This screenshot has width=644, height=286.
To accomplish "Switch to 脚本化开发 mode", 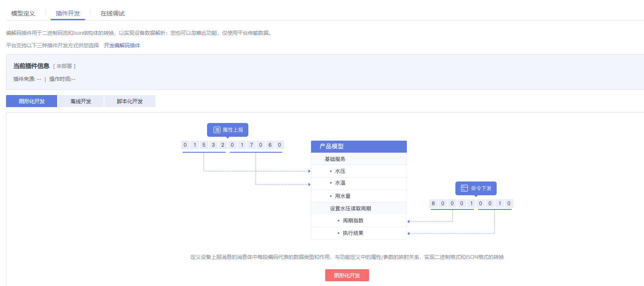I will (x=130, y=101).
